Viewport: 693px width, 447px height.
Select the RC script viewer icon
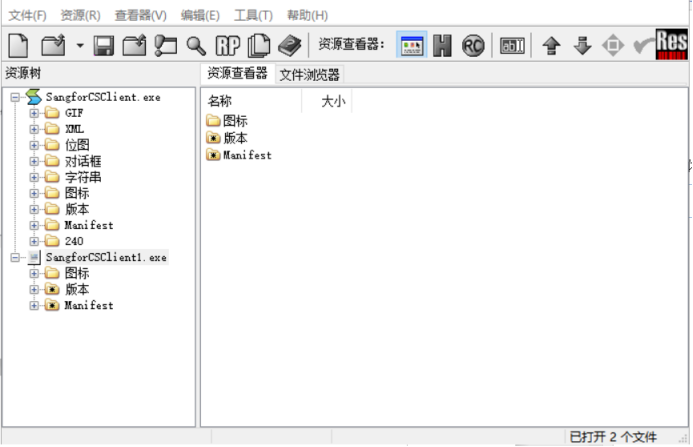(x=473, y=45)
